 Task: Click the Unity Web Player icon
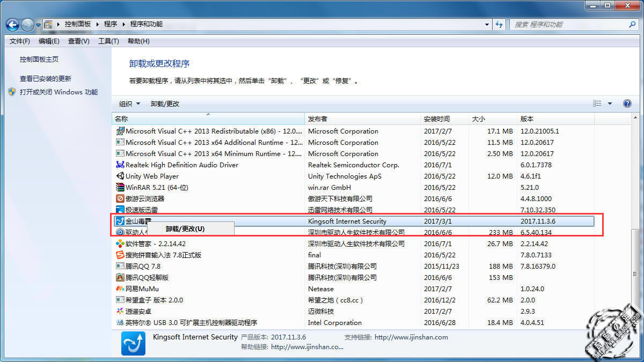coord(120,176)
